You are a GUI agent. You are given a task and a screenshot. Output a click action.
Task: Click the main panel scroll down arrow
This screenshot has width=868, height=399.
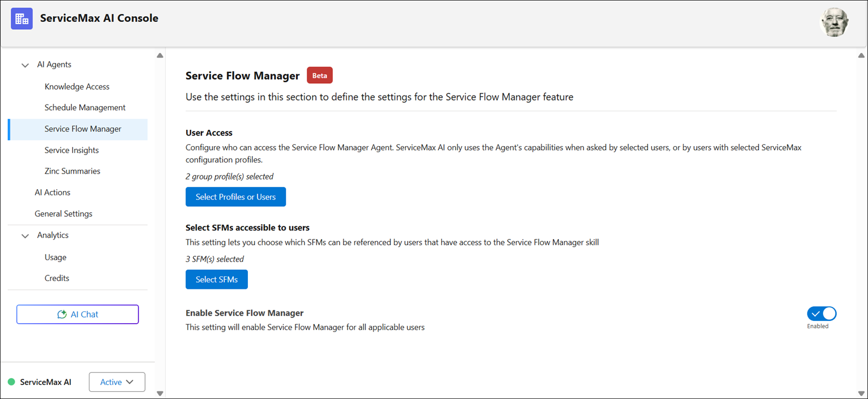[x=861, y=393]
